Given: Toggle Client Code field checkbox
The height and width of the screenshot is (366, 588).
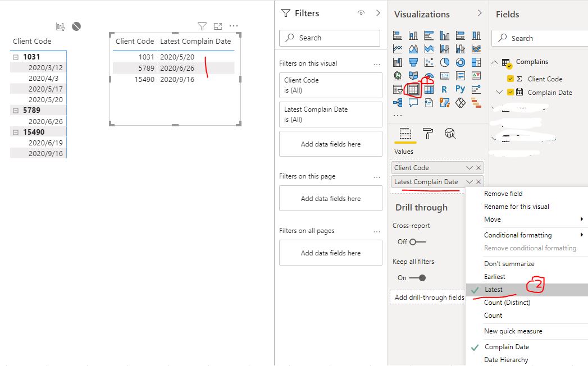Looking at the screenshot, I should pyautogui.click(x=510, y=79).
